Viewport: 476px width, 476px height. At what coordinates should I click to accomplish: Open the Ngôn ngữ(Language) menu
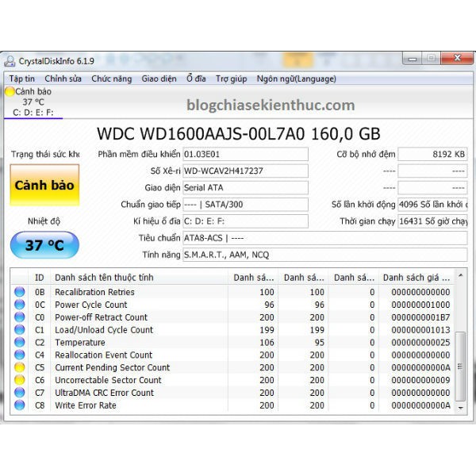(296, 79)
